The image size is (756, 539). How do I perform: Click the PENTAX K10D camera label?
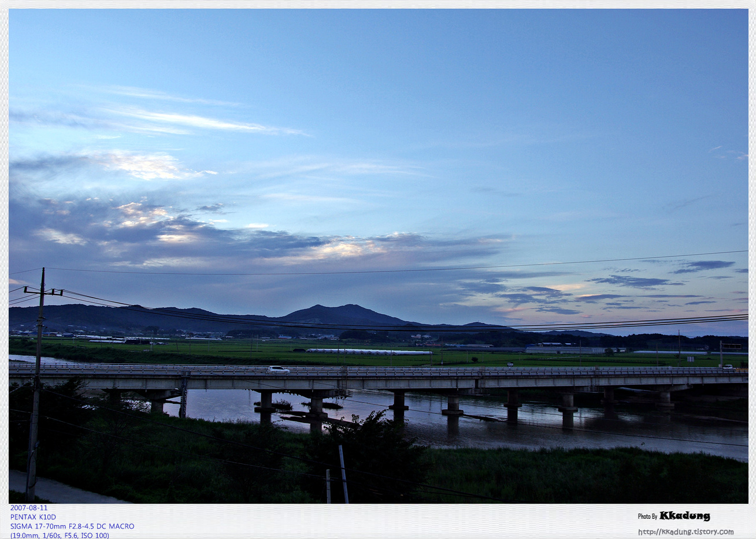[33, 517]
